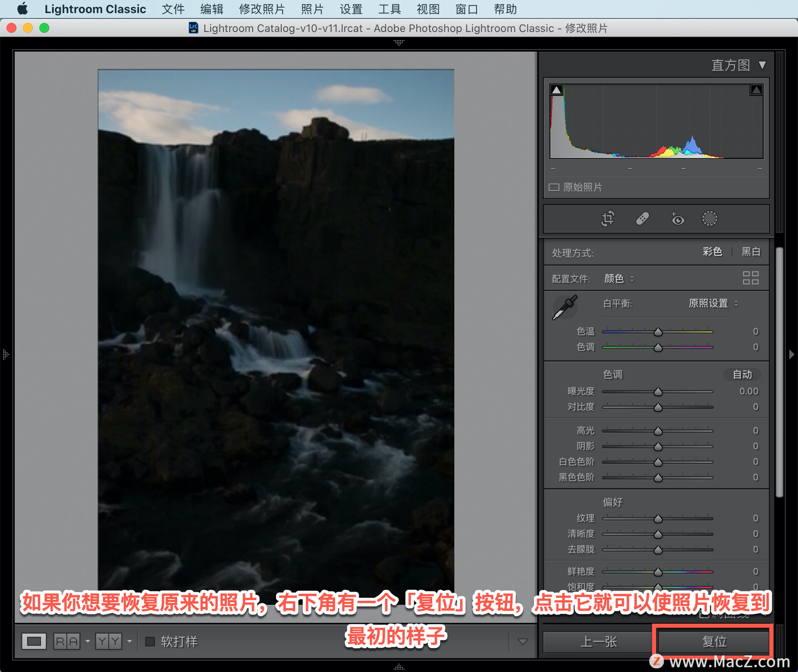Screen dimensions: 798x672
Task: Open the 修改照片 menu
Action: pyautogui.click(x=262, y=9)
